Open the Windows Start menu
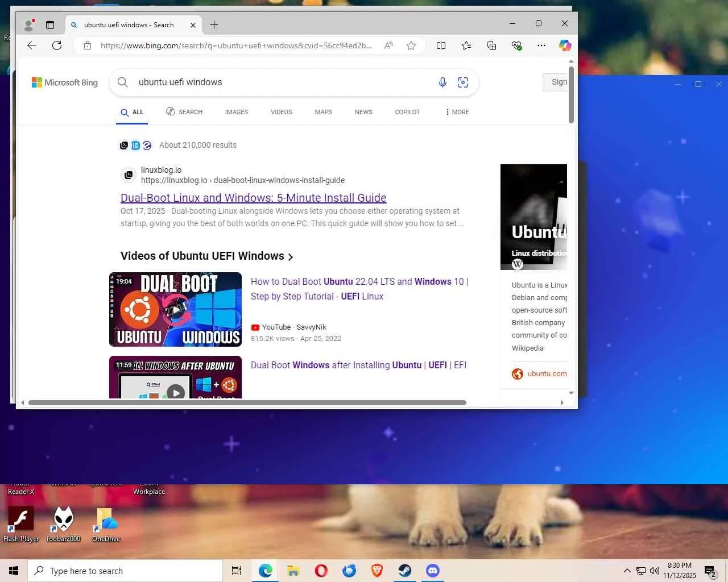 coord(14,571)
